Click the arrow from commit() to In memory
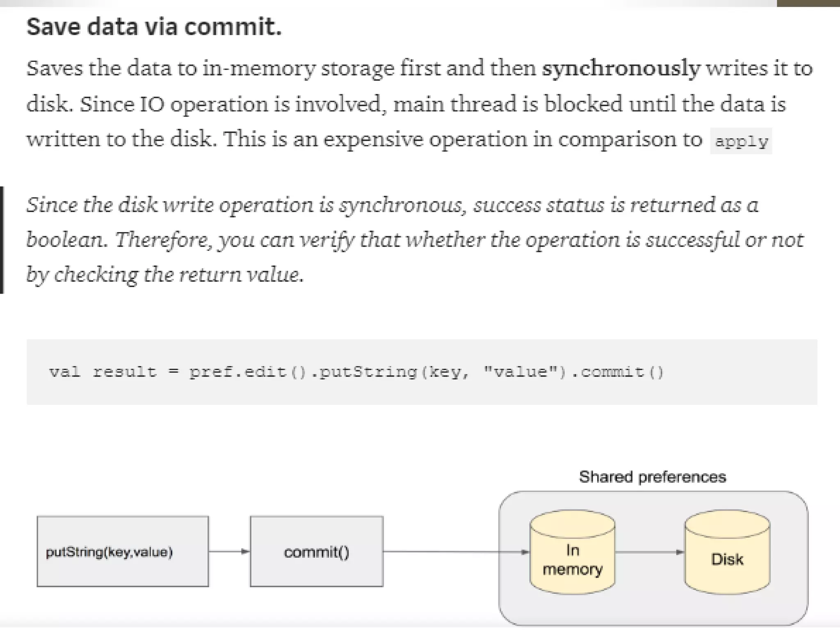This screenshot has height=630, width=840. (x=455, y=552)
